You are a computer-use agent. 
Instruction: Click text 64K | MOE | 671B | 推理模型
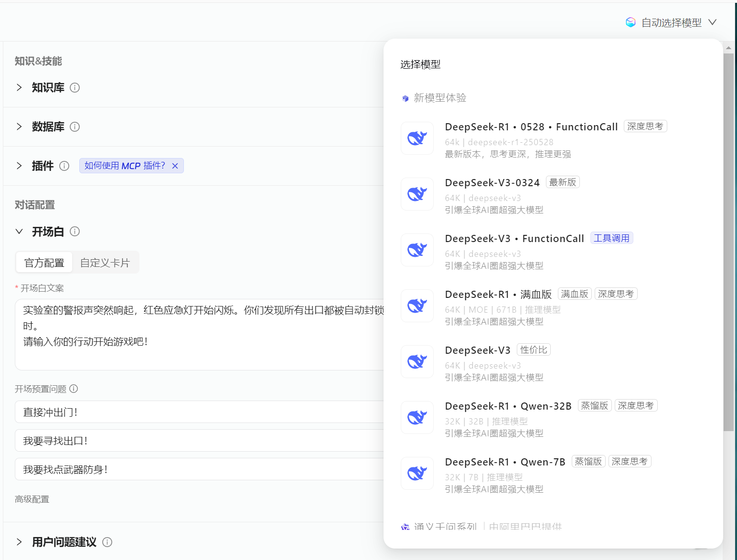pyautogui.click(x=502, y=310)
